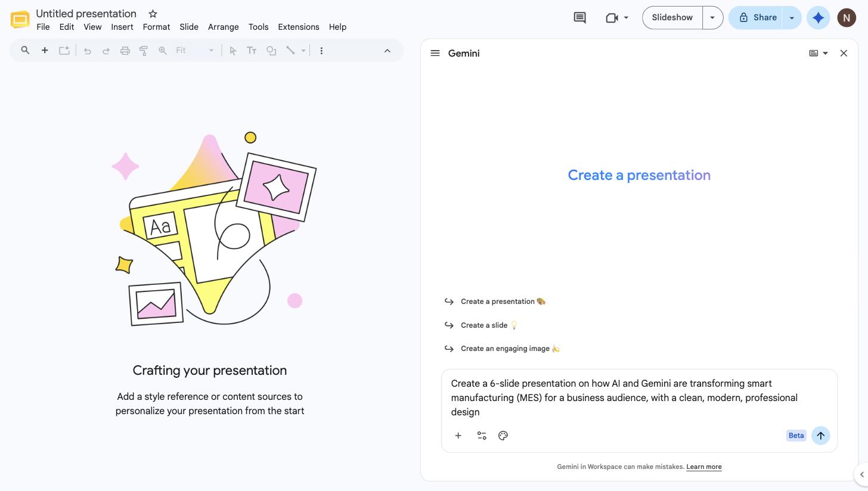Choose the select arrow cursor tool
Image resolution: width=868 pixels, height=491 pixels.
233,51
